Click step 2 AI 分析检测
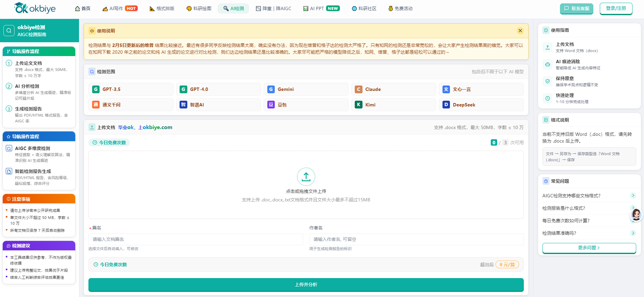The image size is (644, 297). click(39, 92)
